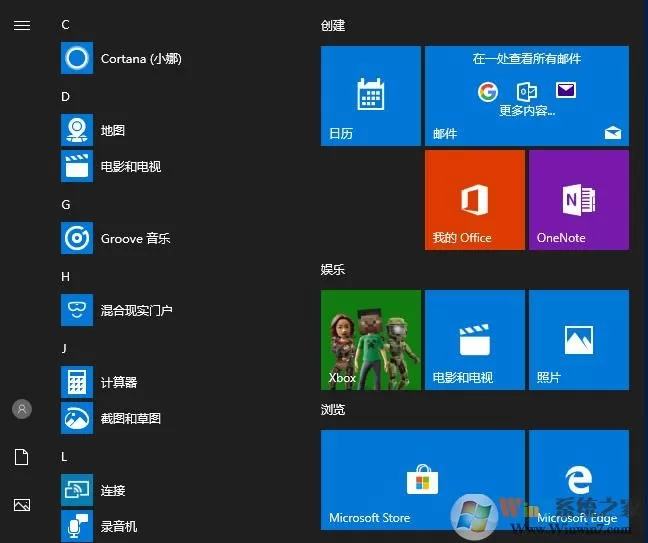Expand the hamburger menu at top left

tap(22, 26)
